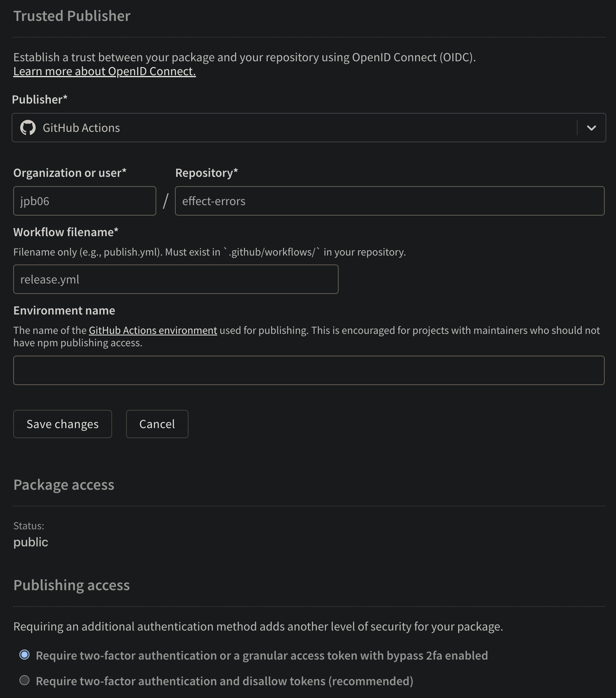Expand the Publisher dropdown chevron arrow
The height and width of the screenshot is (698, 616).
591,128
